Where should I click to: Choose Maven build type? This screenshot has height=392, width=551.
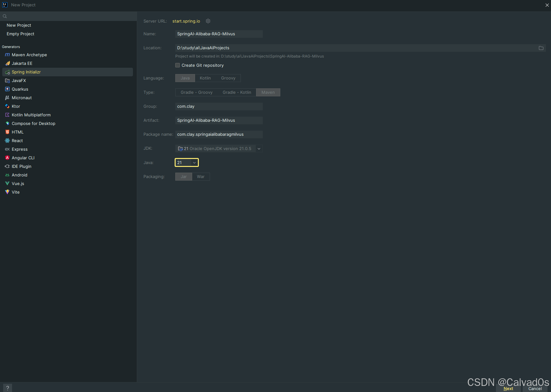click(268, 93)
